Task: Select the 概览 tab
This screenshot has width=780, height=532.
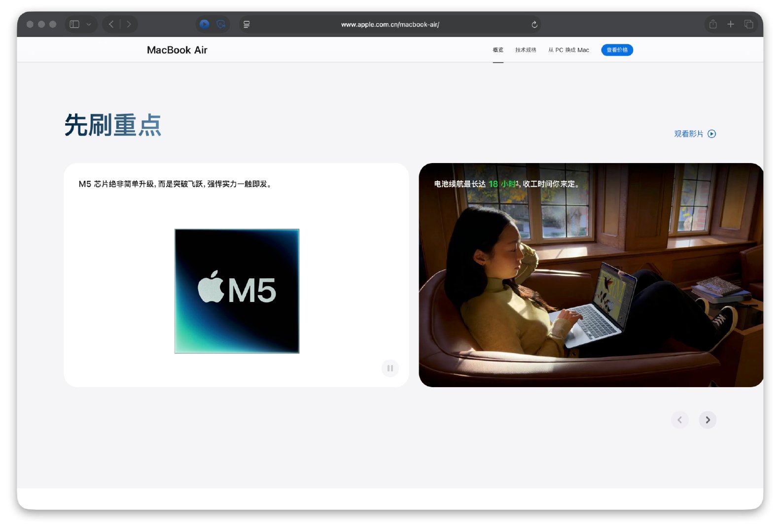Action: coord(498,50)
